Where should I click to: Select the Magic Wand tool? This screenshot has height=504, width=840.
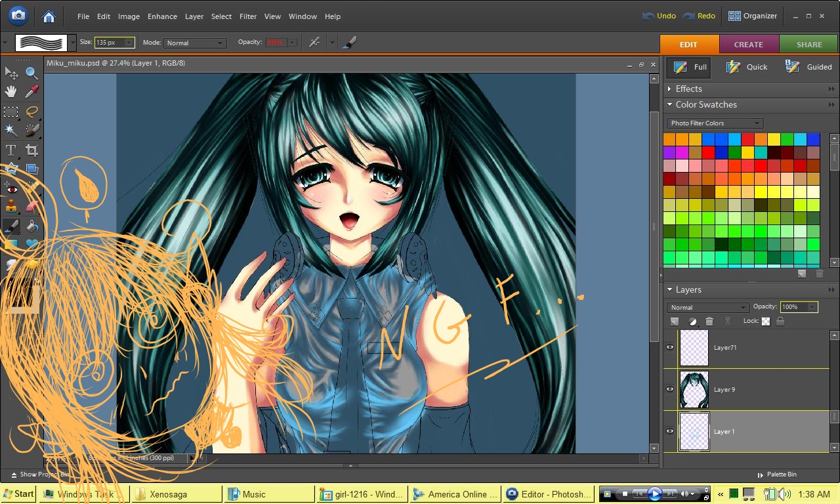[11, 130]
